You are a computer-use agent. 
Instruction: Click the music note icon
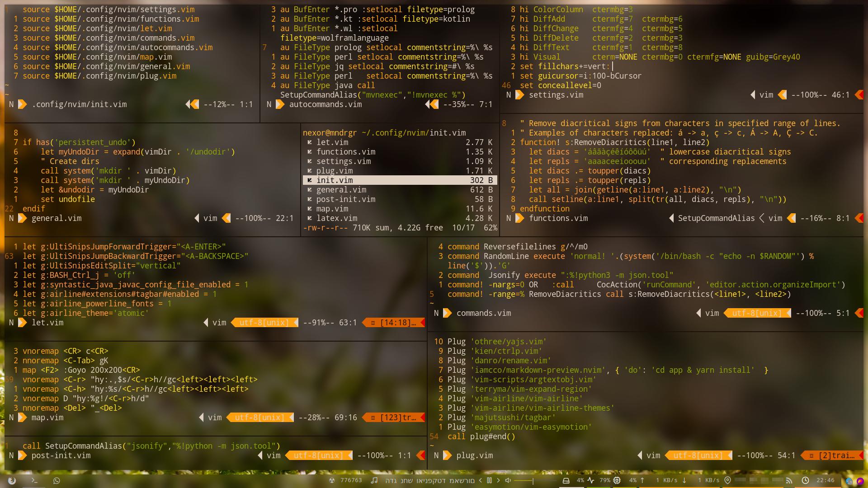point(374,481)
